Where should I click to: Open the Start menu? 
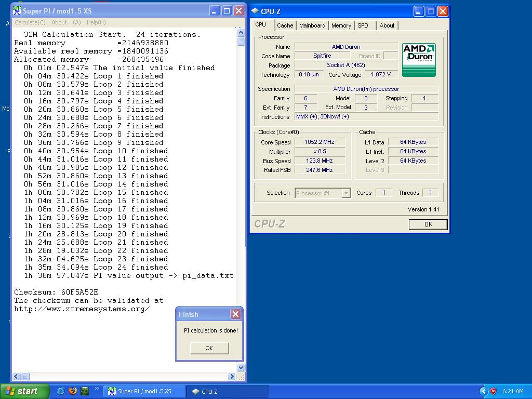pos(24,391)
